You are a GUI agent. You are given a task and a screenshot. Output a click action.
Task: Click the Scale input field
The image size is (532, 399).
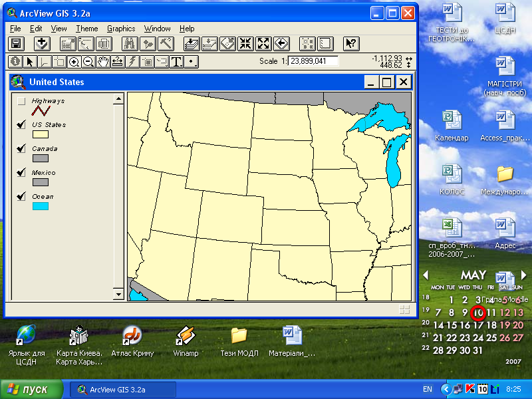(x=313, y=61)
